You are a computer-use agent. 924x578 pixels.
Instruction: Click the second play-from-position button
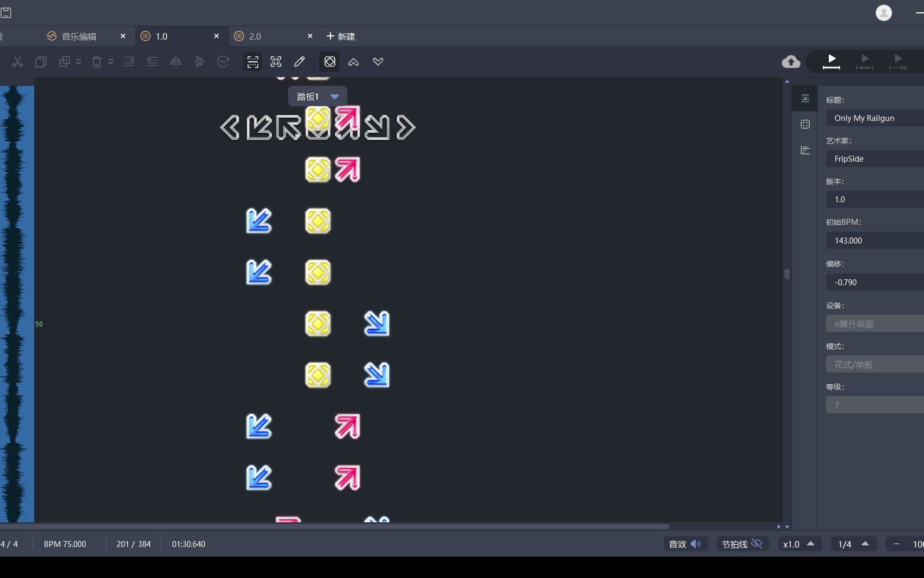point(865,62)
